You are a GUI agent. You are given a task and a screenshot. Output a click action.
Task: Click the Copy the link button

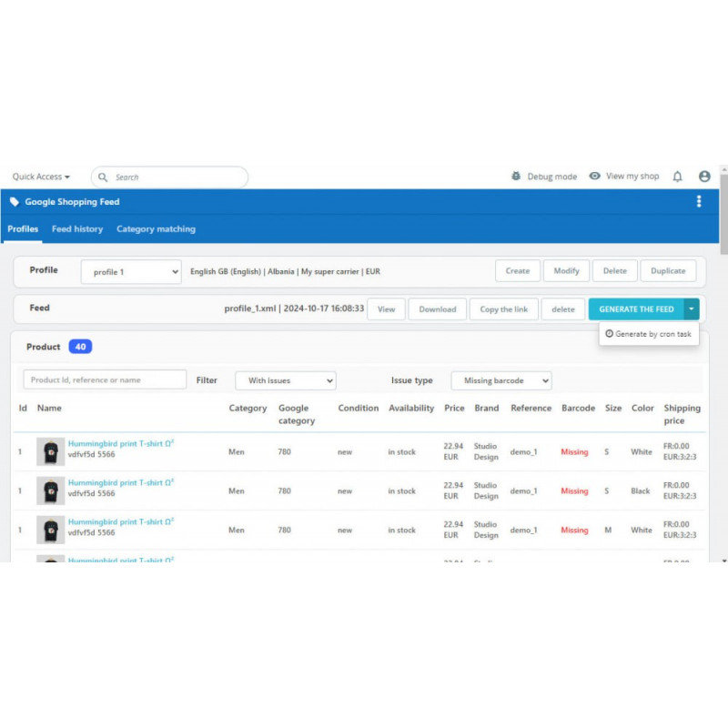pyautogui.click(x=503, y=309)
